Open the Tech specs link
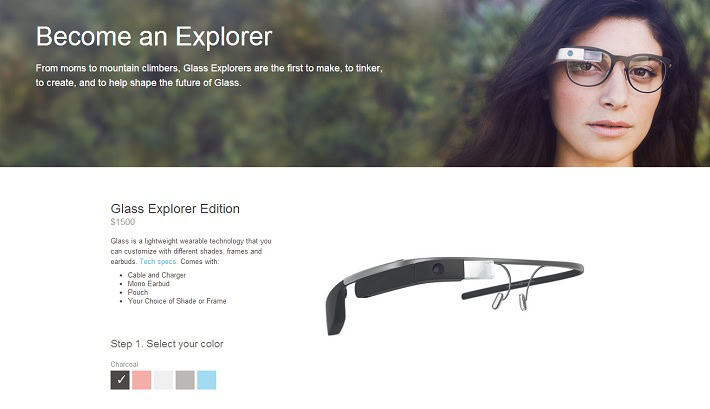 [x=158, y=261]
